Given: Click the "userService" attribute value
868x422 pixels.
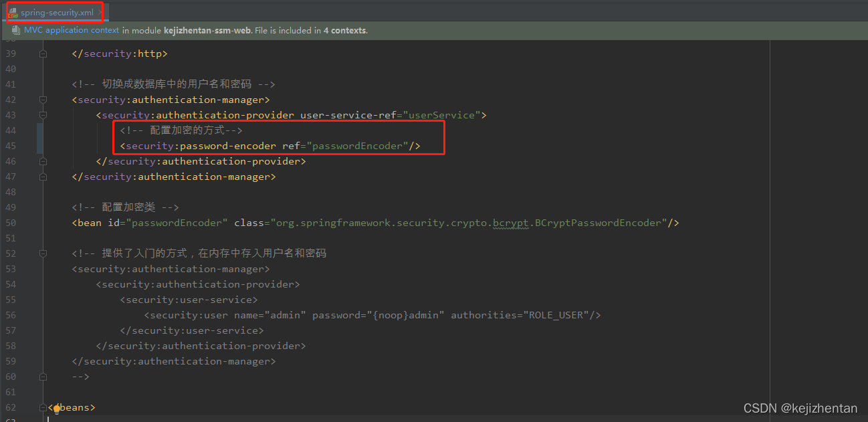Looking at the screenshot, I should point(441,115).
